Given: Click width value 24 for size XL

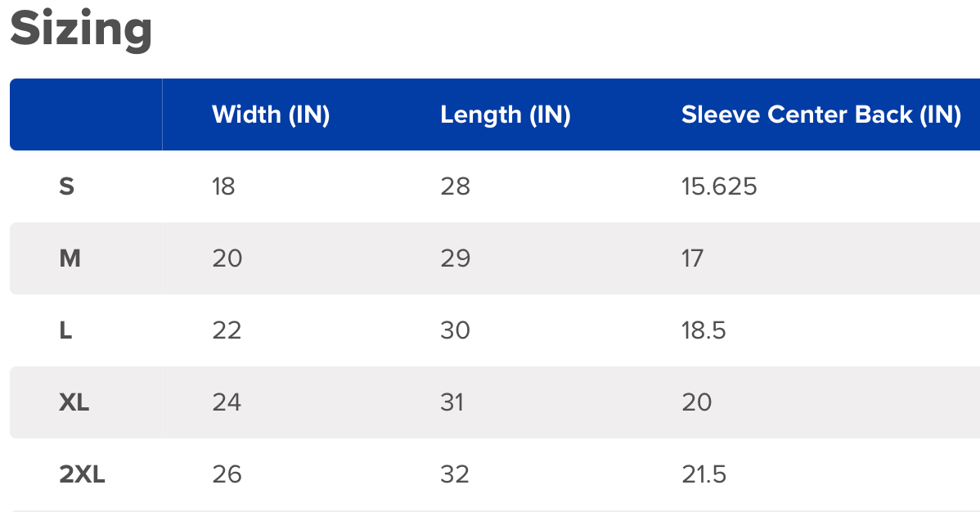Looking at the screenshot, I should click(x=227, y=402).
